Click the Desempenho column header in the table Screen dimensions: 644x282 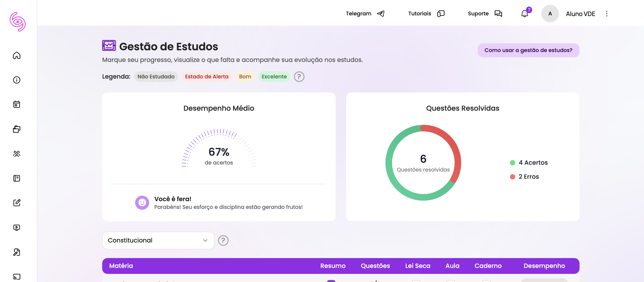pos(544,266)
